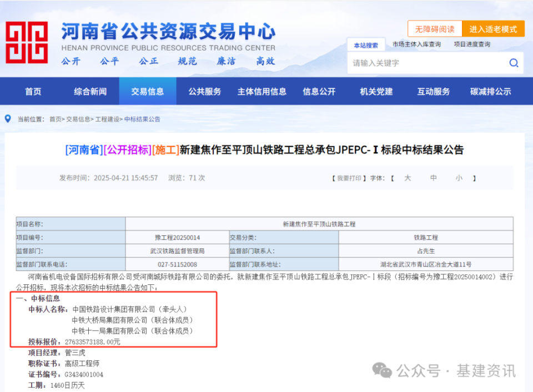Open 碳减排公示 navigation item

click(490, 92)
